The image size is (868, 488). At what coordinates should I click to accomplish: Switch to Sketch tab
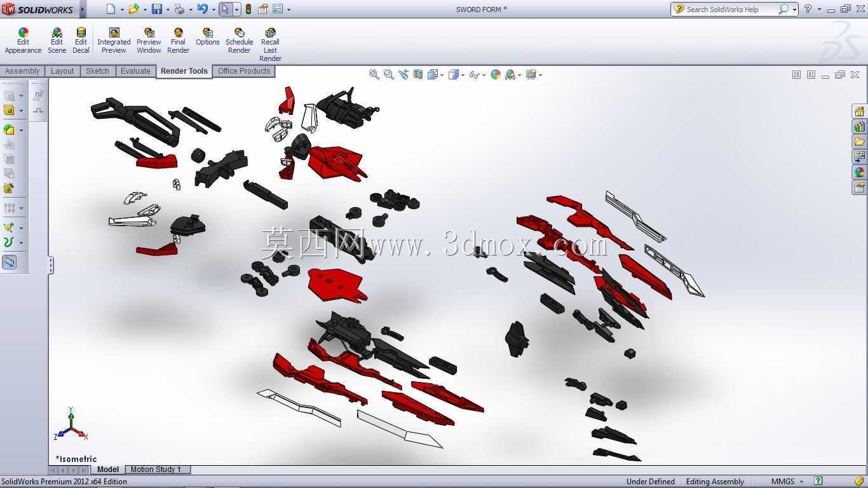[x=97, y=71]
